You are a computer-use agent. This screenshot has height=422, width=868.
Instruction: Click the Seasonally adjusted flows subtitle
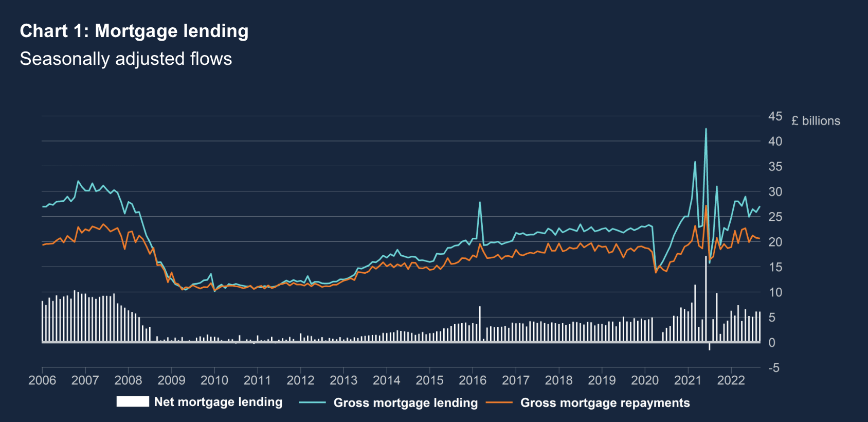click(x=126, y=59)
